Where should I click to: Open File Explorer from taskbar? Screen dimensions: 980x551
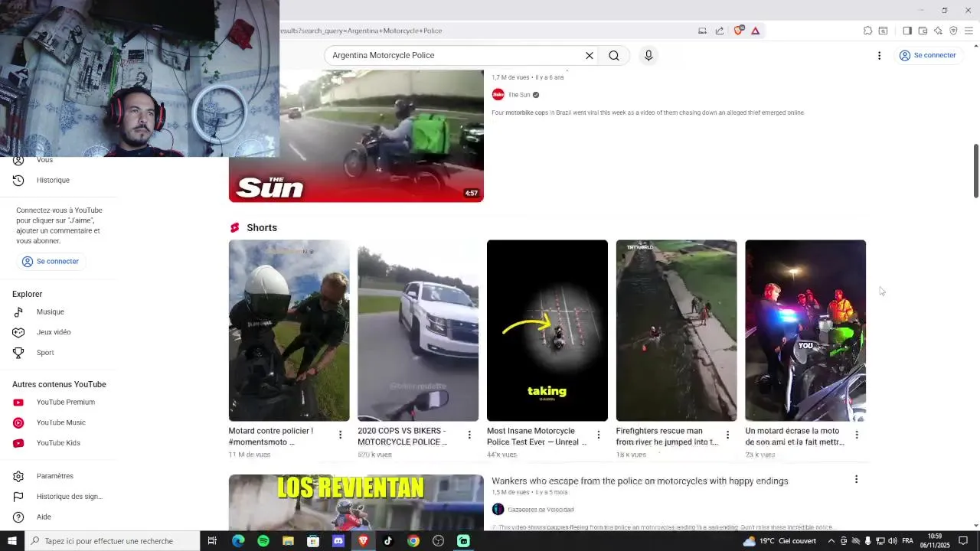coord(288,541)
